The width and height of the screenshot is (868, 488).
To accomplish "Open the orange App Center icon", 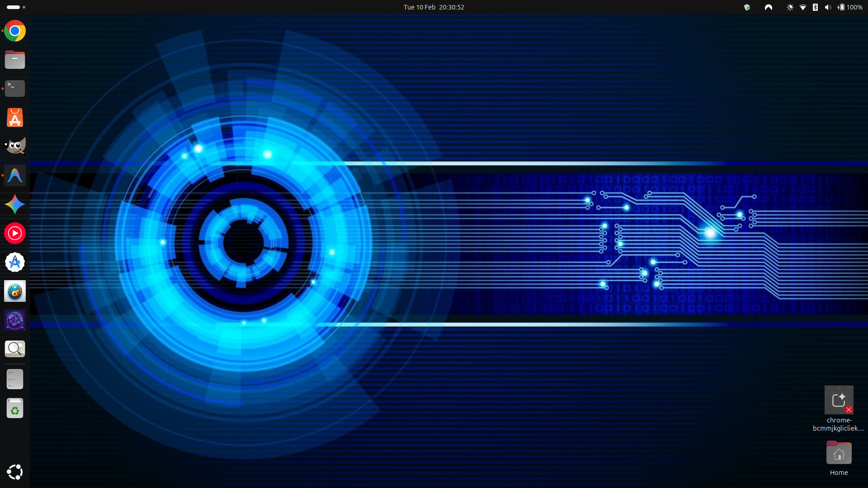I will pyautogui.click(x=15, y=117).
